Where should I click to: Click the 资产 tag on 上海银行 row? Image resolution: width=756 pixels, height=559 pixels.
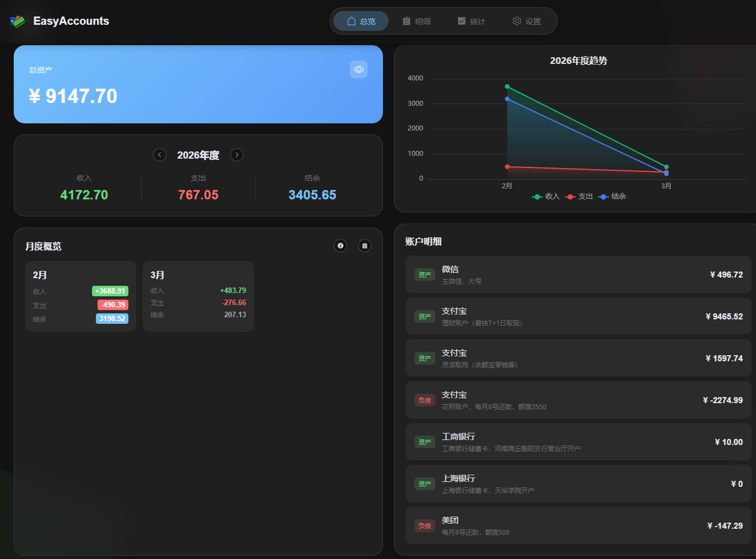click(424, 484)
